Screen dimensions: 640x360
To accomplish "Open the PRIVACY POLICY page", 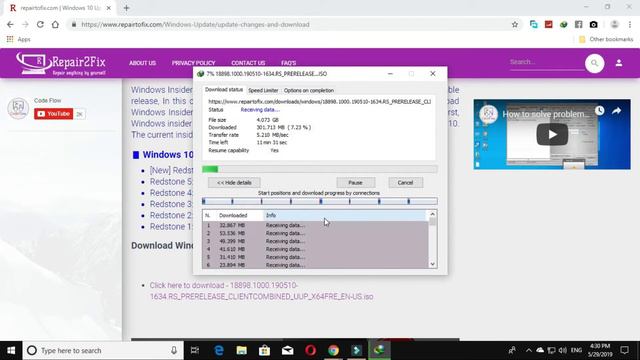I will pyautogui.click(x=193, y=63).
